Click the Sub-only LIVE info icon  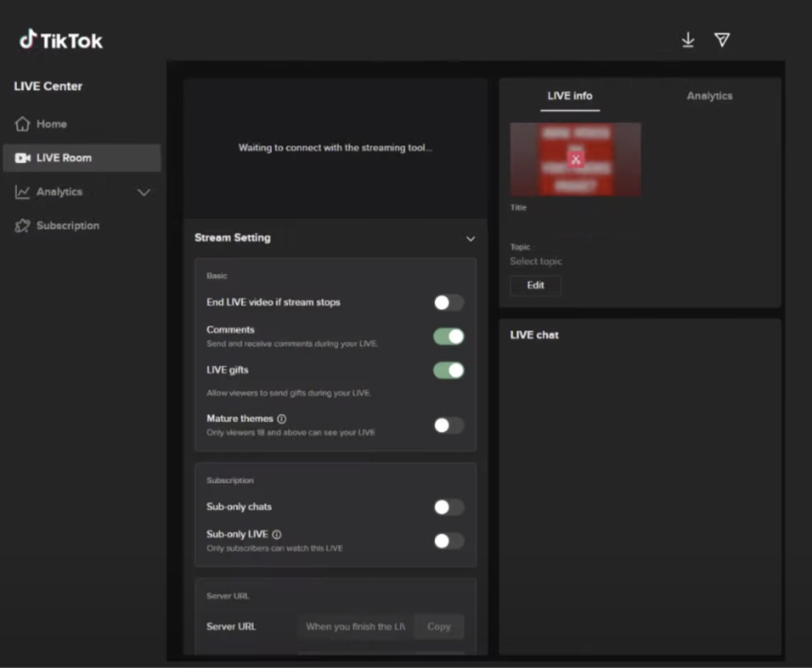coord(277,534)
